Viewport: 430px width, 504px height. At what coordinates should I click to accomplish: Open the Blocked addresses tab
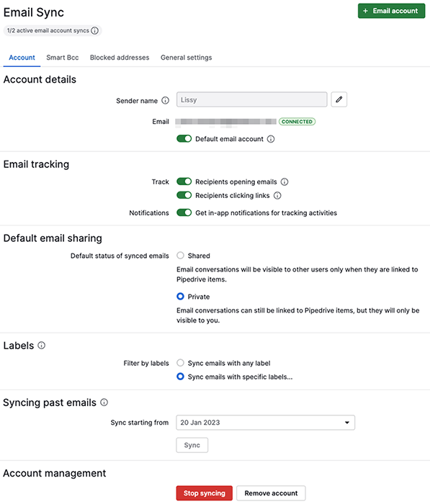[x=120, y=58]
